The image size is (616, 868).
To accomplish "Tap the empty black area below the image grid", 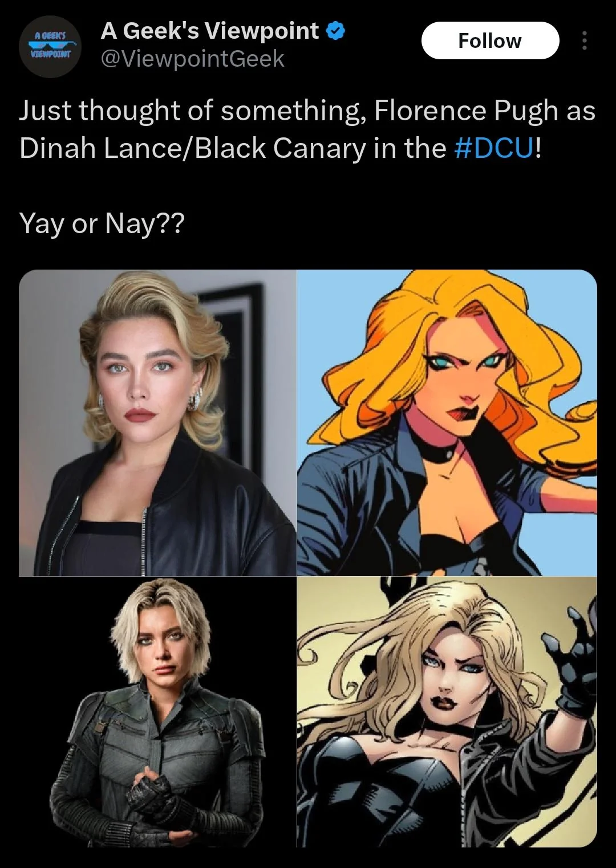I will [x=308, y=858].
